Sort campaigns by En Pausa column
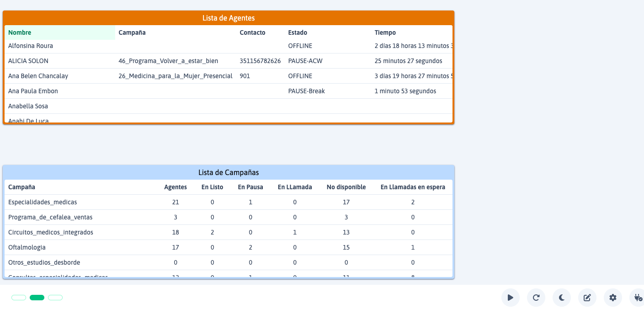This screenshot has height=309, width=644. pos(250,187)
